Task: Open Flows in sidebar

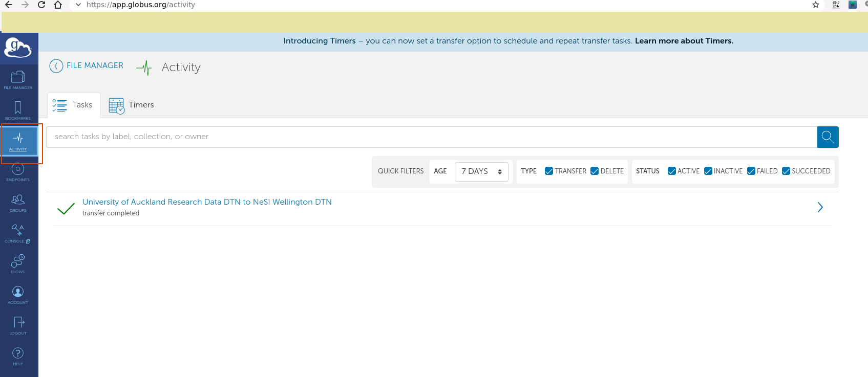Action: 18,264
